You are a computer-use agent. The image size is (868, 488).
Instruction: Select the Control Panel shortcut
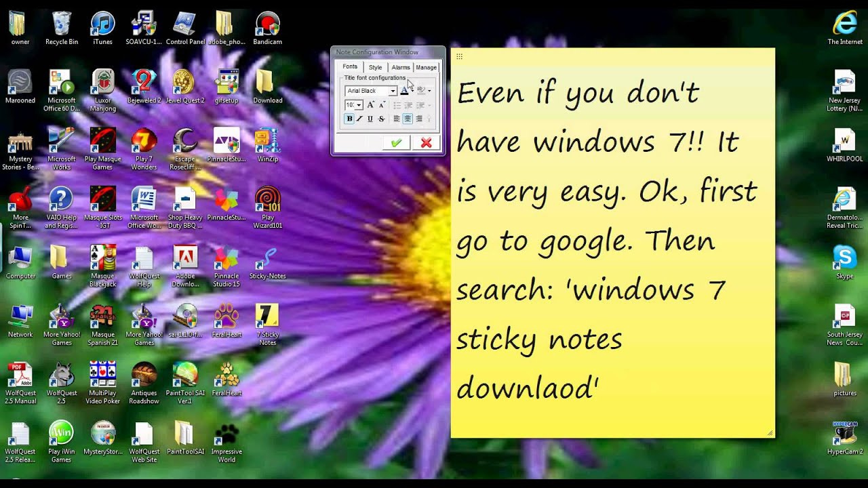185,28
